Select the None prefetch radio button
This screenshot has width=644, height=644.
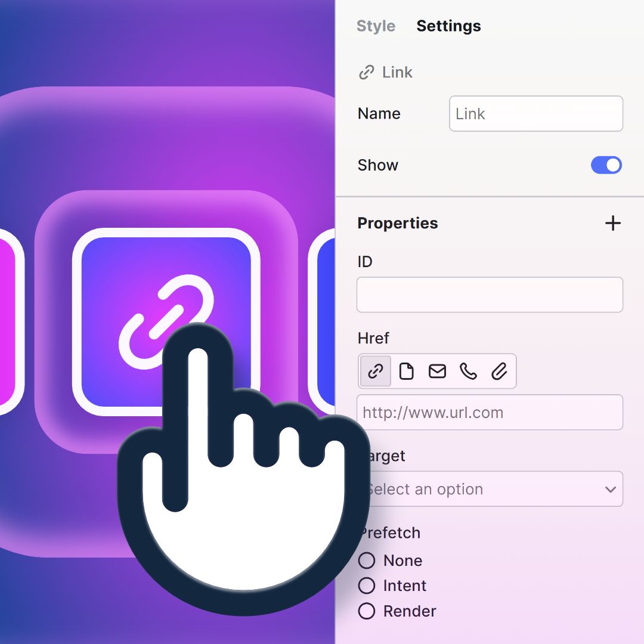click(367, 561)
